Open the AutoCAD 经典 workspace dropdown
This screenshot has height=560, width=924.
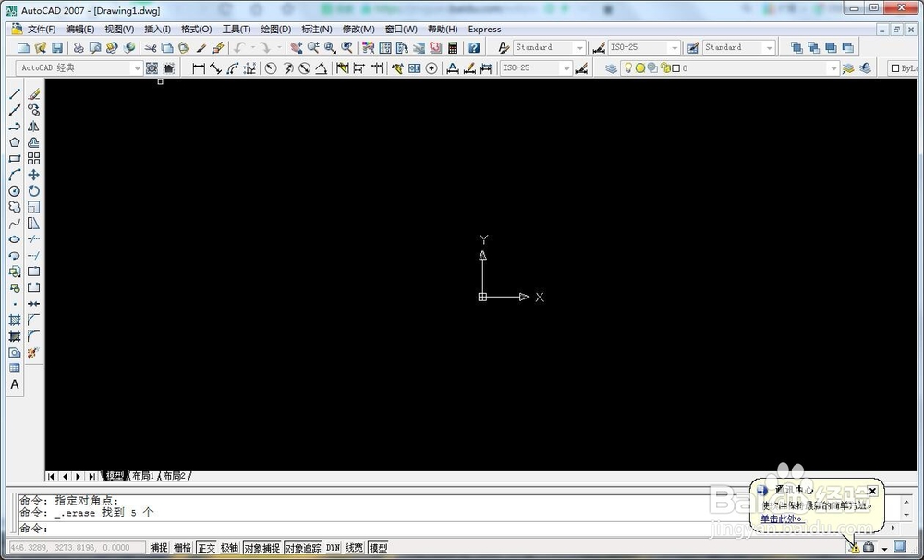(138, 68)
